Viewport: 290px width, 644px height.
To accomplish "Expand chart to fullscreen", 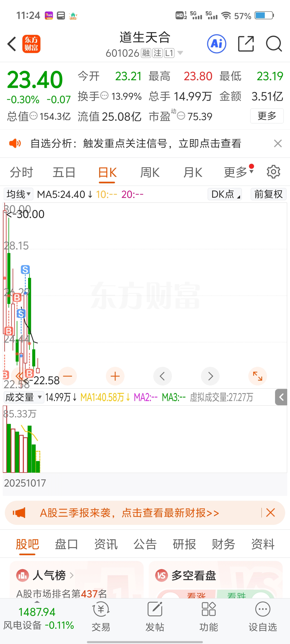I will [258, 376].
